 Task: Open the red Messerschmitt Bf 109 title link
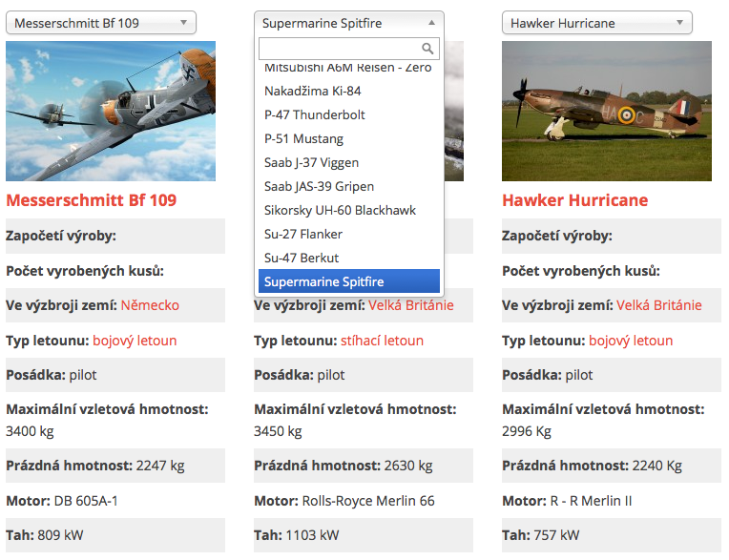point(92,200)
